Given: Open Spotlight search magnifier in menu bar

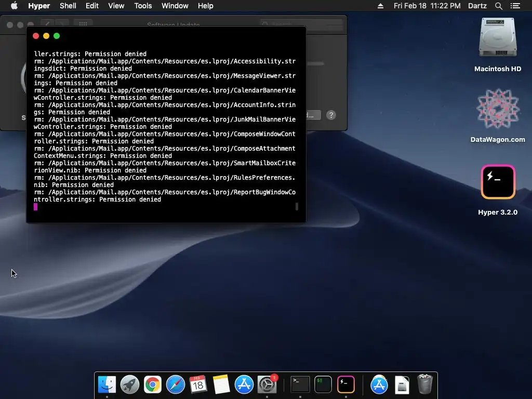Looking at the screenshot, I should (498, 6).
